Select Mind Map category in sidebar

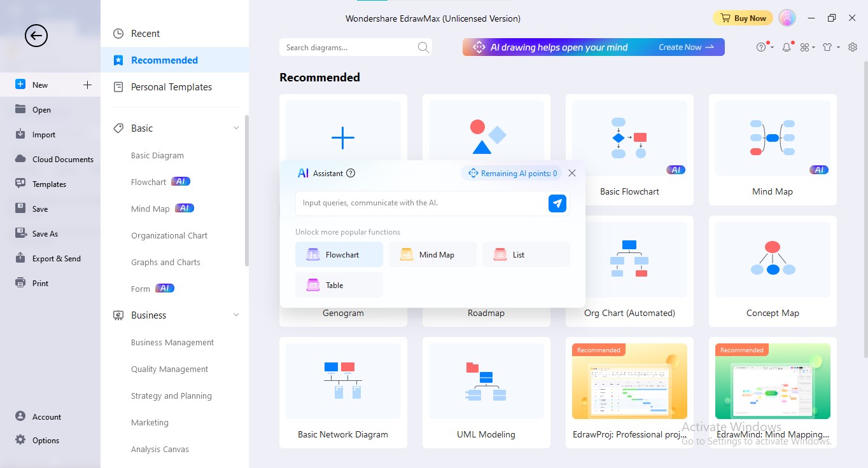coord(150,209)
